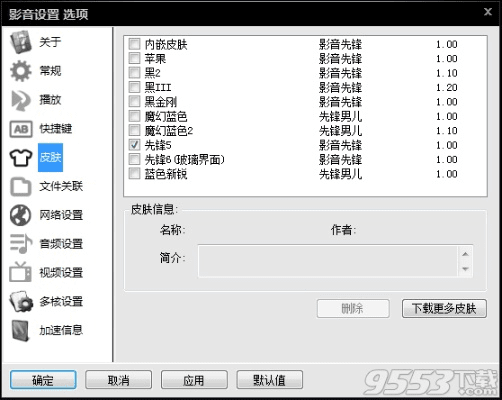The image size is (502, 400).
Task: Click version 1.10 in 黑2 row
Action: tap(447, 73)
